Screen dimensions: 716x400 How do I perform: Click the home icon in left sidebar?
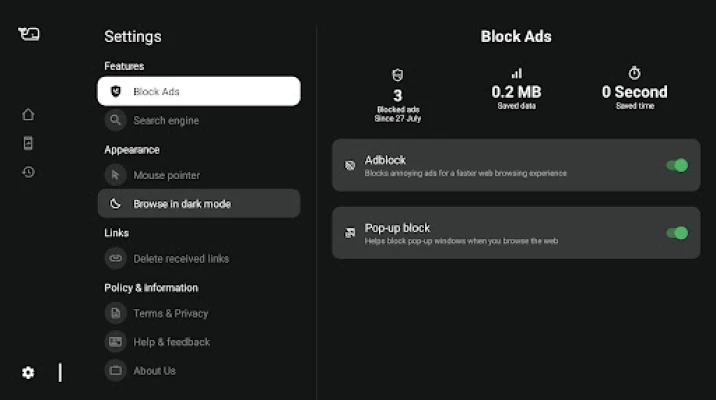(x=28, y=114)
